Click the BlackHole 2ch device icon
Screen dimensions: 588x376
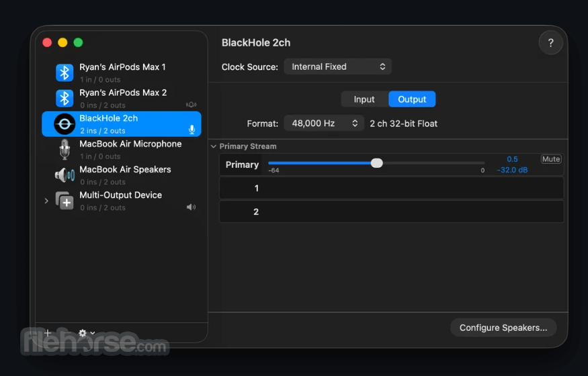pos(65,124)
